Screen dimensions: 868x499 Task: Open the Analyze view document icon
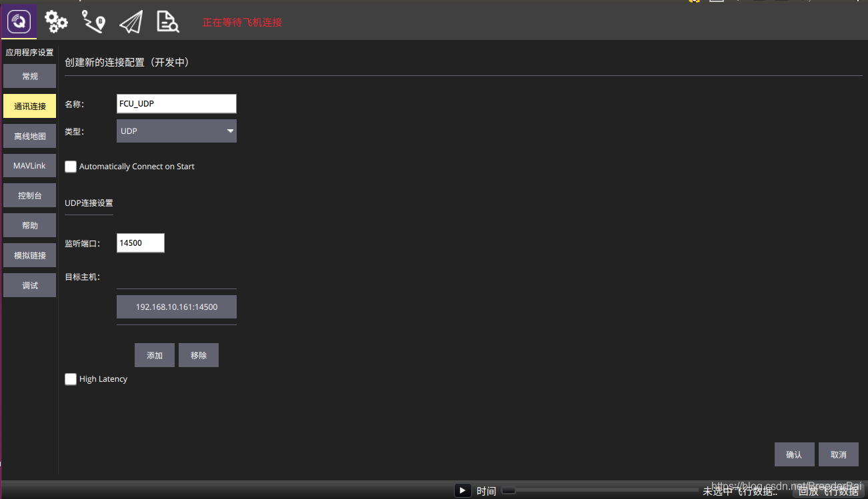pos(168,22)
